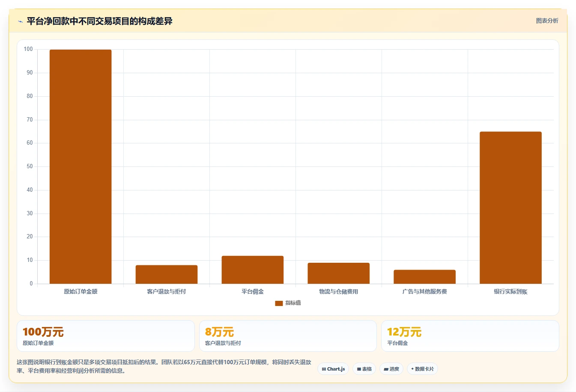Select the 数据卡片 tag chip
The image size is (576, 392).
click(422, 369)
